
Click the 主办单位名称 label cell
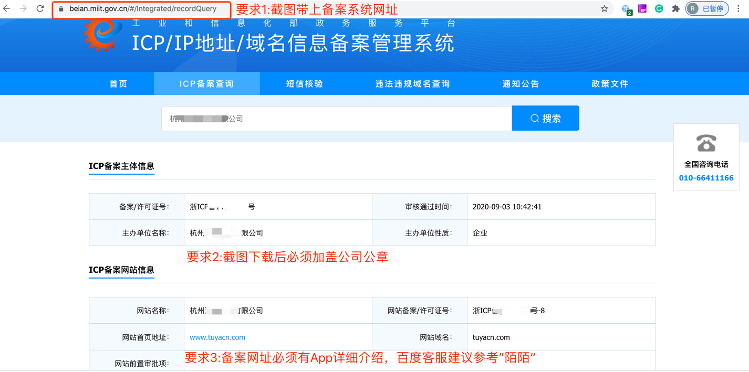pyautogui.click(x=137, y=233)
